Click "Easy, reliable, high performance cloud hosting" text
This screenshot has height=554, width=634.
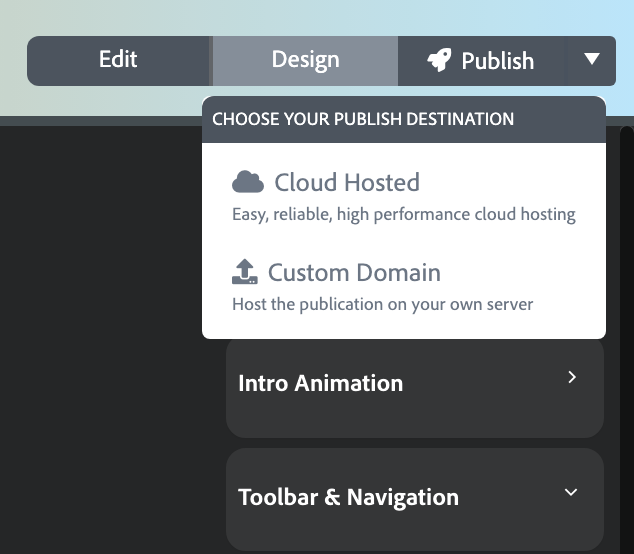pos(403,214)
